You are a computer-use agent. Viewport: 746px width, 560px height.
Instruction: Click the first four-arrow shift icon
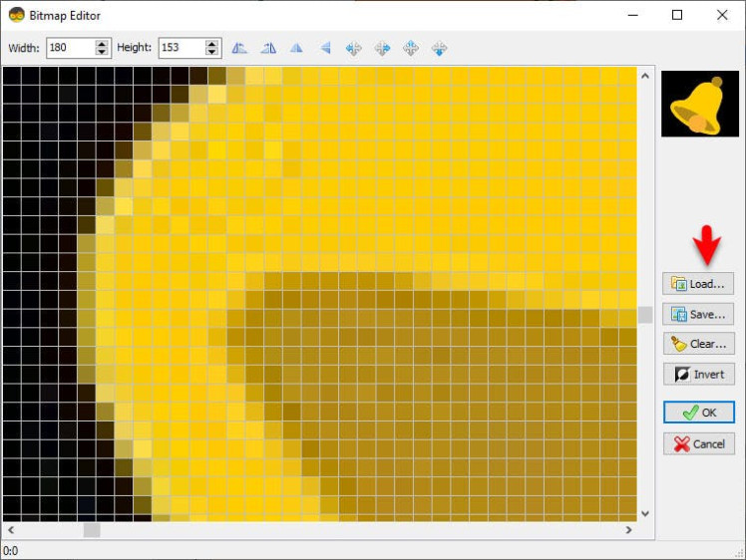353,48
